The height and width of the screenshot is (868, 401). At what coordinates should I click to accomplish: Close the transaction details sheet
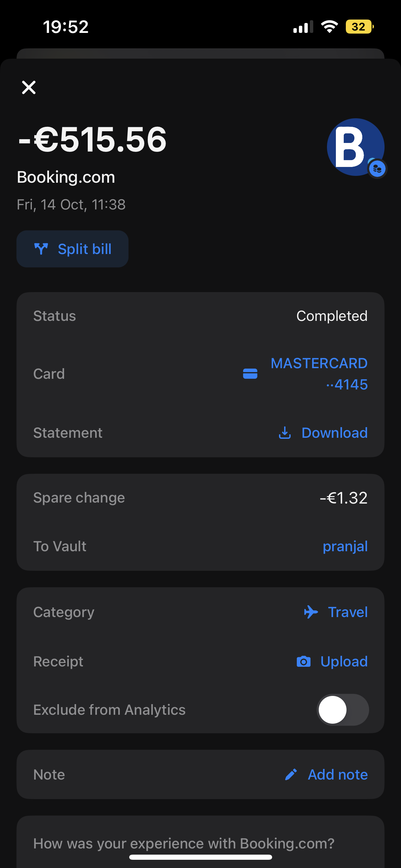(29, 87)
